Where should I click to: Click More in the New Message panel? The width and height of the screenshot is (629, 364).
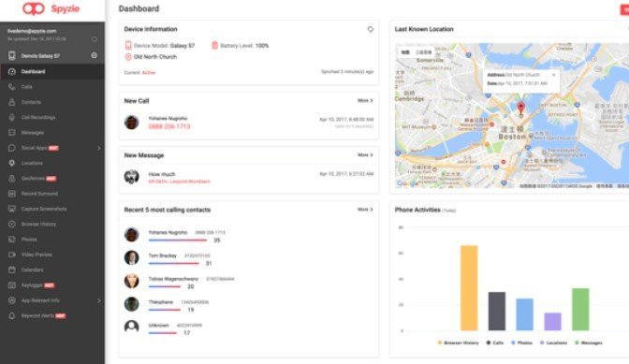tap(365, 154)
